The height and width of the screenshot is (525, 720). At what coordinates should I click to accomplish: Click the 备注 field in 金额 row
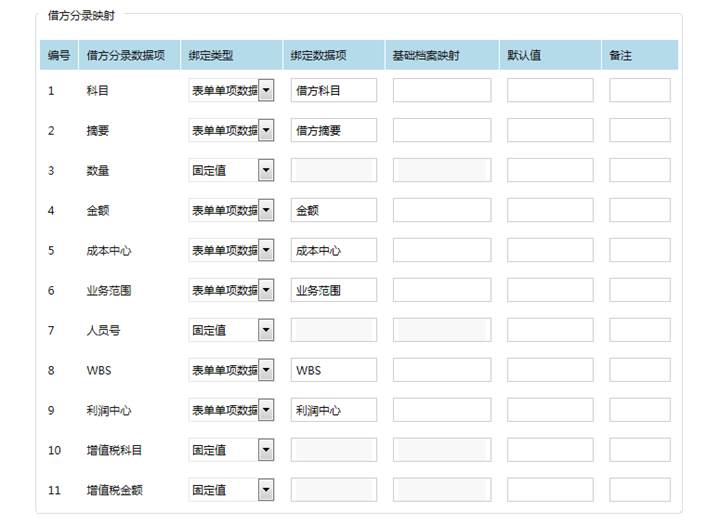coord(640,210)
